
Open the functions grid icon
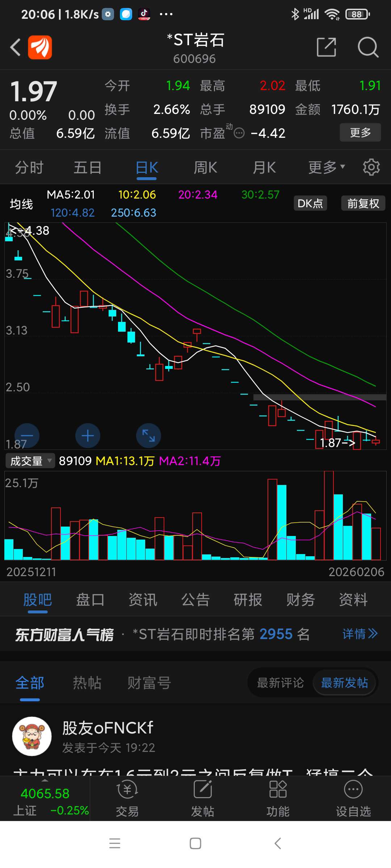point(278,790)
